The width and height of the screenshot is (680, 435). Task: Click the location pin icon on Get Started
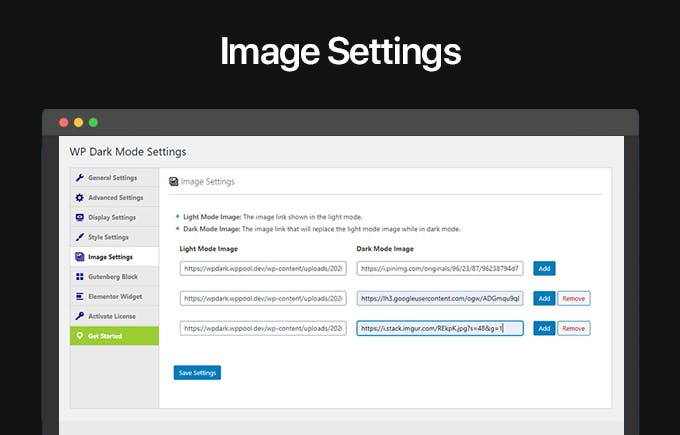tap(80, 336)
